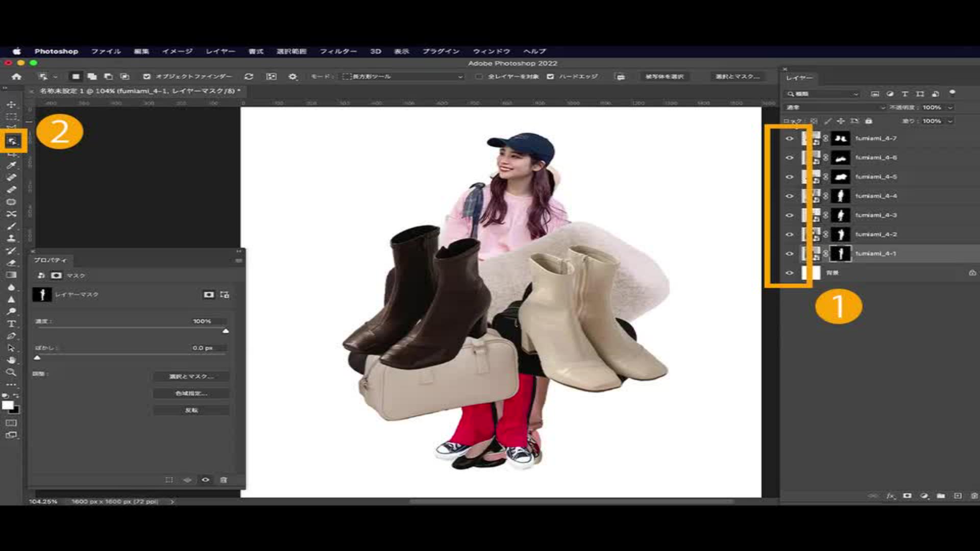Click the gear settings icon in options bar
Viewport: 980px width, 551px height.
tap(292, 77)
